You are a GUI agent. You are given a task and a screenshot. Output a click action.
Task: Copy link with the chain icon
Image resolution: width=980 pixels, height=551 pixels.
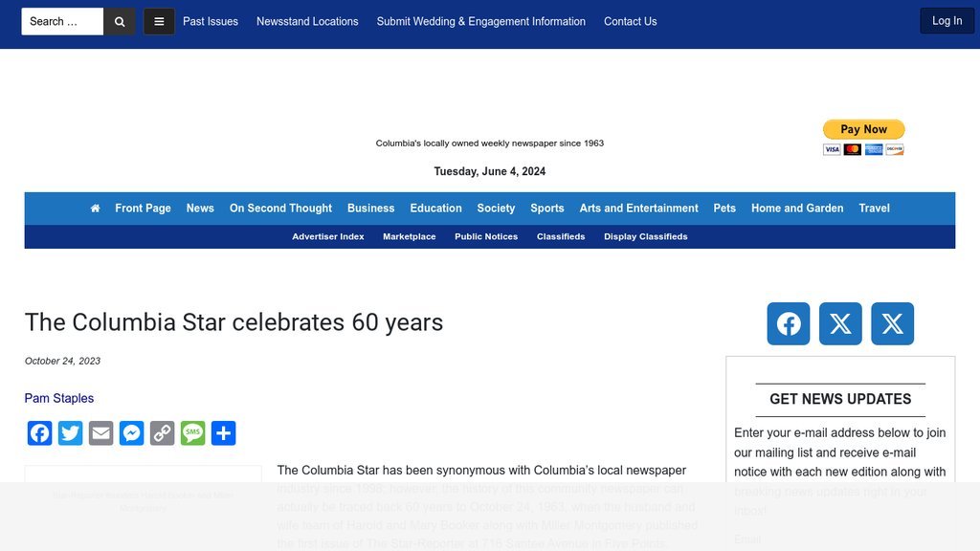tap(163, 433)
